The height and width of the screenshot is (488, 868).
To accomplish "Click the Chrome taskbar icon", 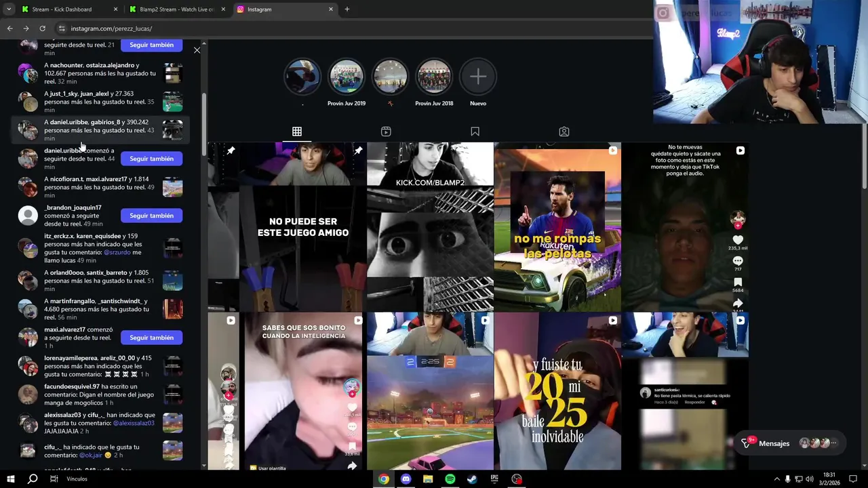I will click(384, 479).
